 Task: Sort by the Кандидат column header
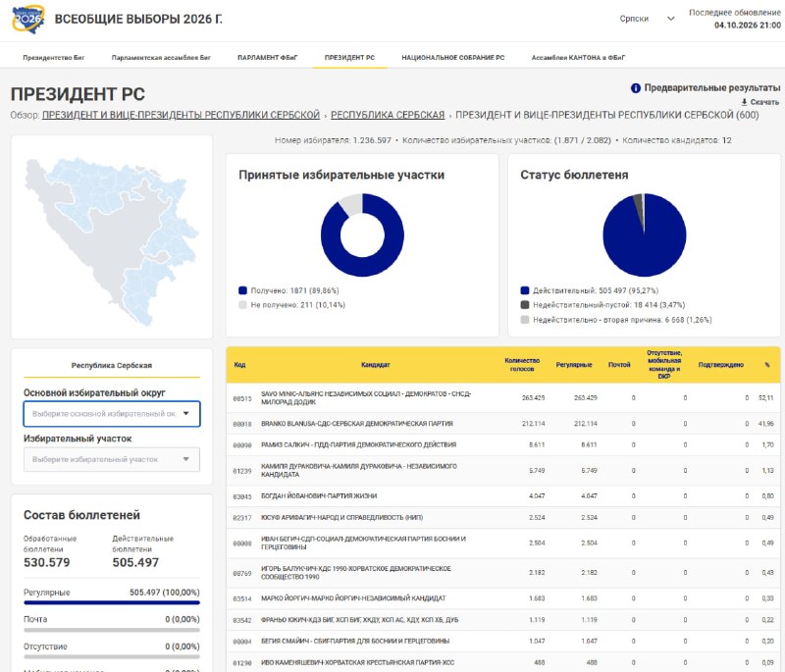pos(376,365)
